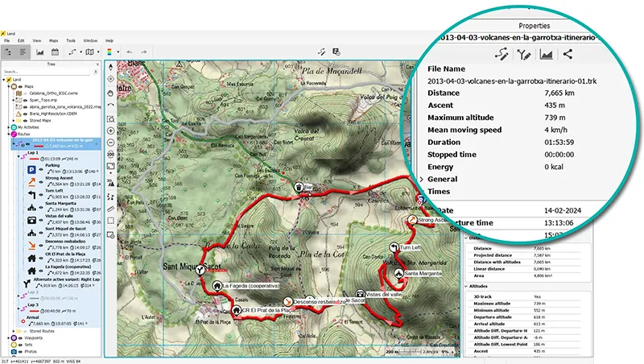This screenshot has width=644, height=364.
Task: Open the Maps menu
Action: (53, 40)
